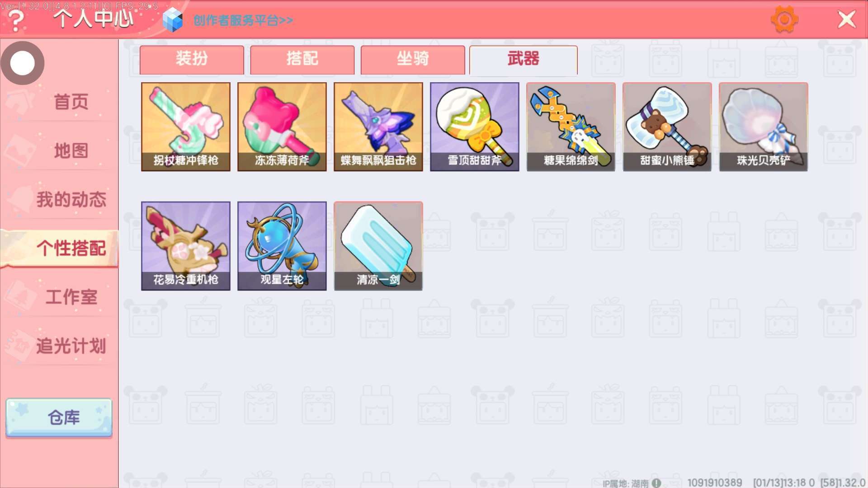Select the 拐杖糖冲锋枪 weapon

click(186, 127)
